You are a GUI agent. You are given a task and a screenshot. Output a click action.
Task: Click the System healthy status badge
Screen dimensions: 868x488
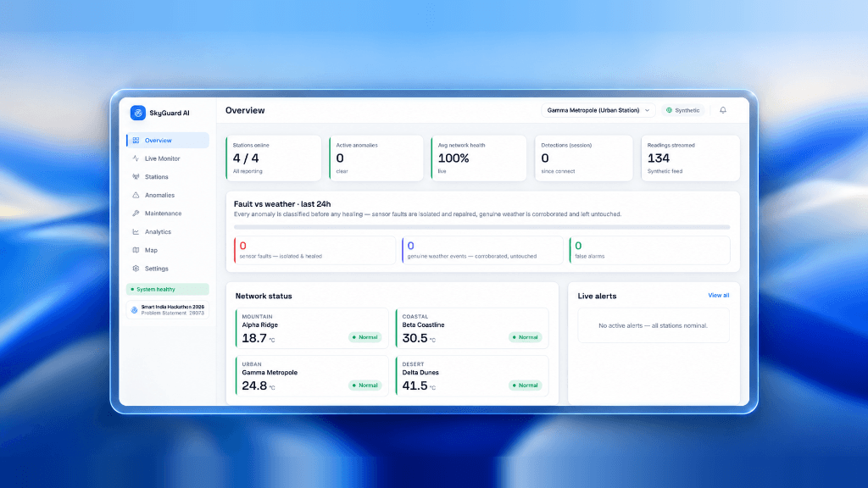(168, 289)
